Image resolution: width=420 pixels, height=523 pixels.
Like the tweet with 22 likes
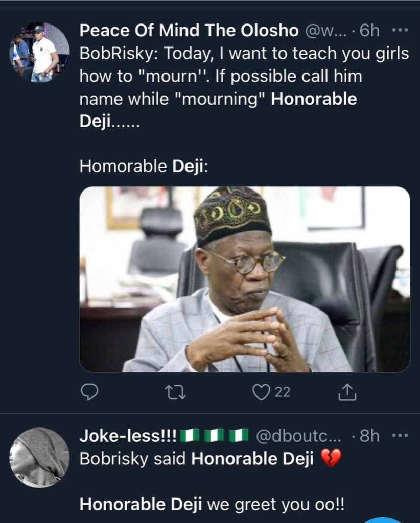pos(261,392)
